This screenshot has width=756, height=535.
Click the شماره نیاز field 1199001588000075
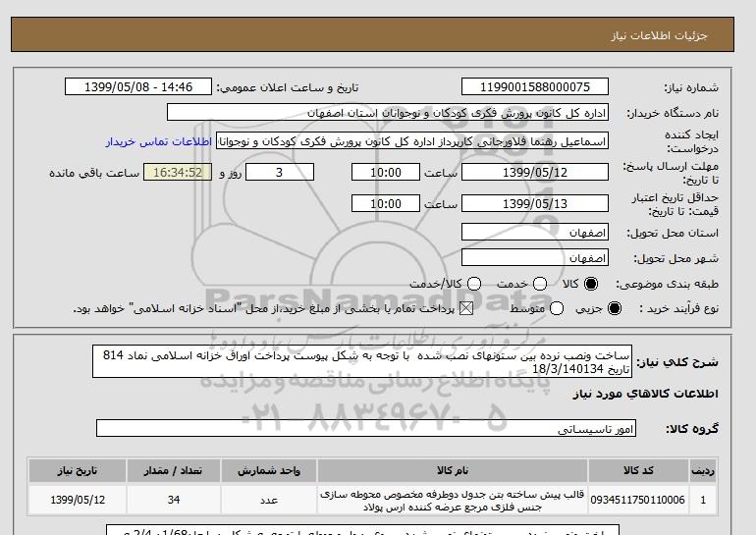point(535,86)
